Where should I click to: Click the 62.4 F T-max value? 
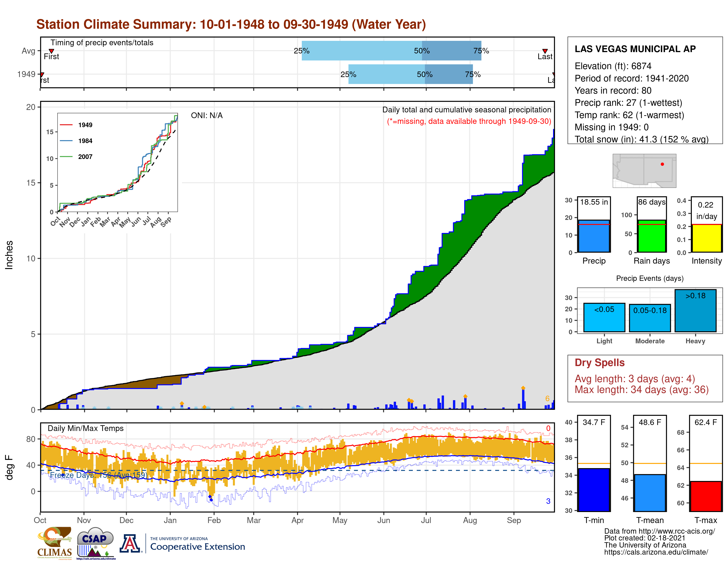pyautogui.click(x=706, y=422)
